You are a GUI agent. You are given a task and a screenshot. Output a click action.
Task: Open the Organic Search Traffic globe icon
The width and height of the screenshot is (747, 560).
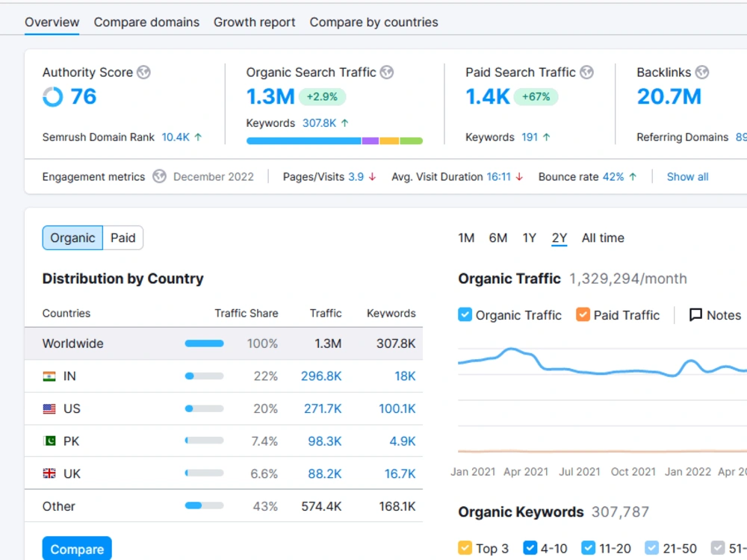tap(387, 72)
